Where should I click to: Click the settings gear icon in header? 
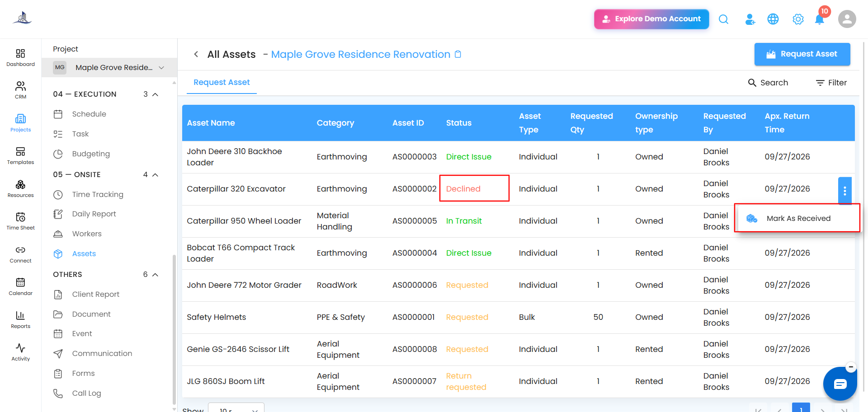(x=798, y=19)
